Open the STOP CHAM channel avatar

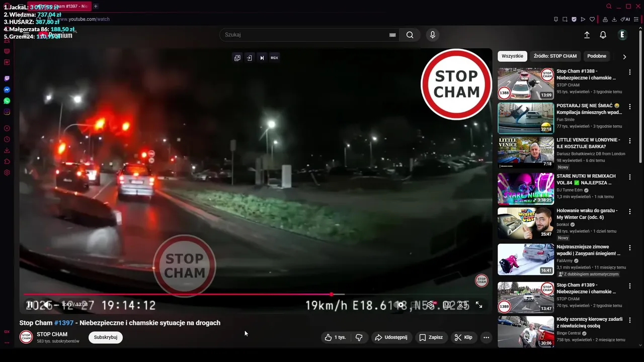[26, 337]
